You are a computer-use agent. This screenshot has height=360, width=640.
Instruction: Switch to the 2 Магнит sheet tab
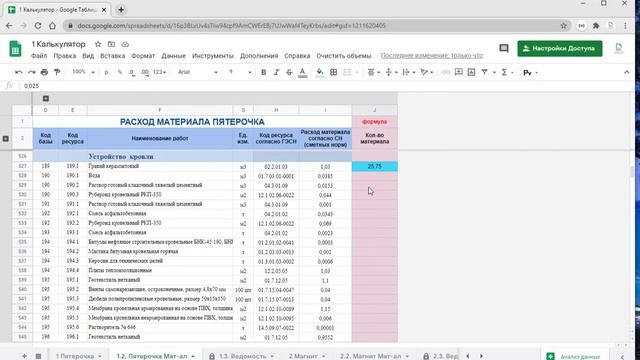(307, 356)
